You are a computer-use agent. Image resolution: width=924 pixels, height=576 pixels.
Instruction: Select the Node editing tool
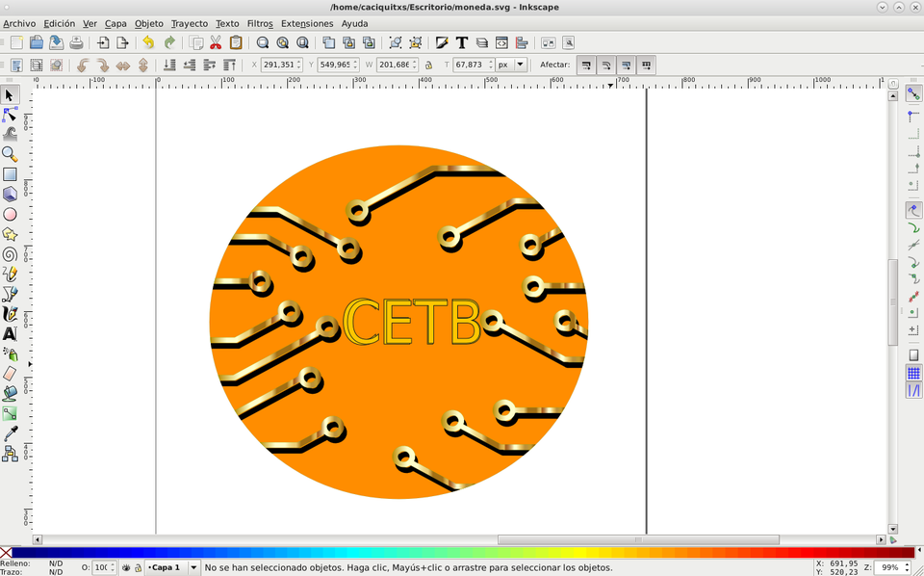coord(10,115)
